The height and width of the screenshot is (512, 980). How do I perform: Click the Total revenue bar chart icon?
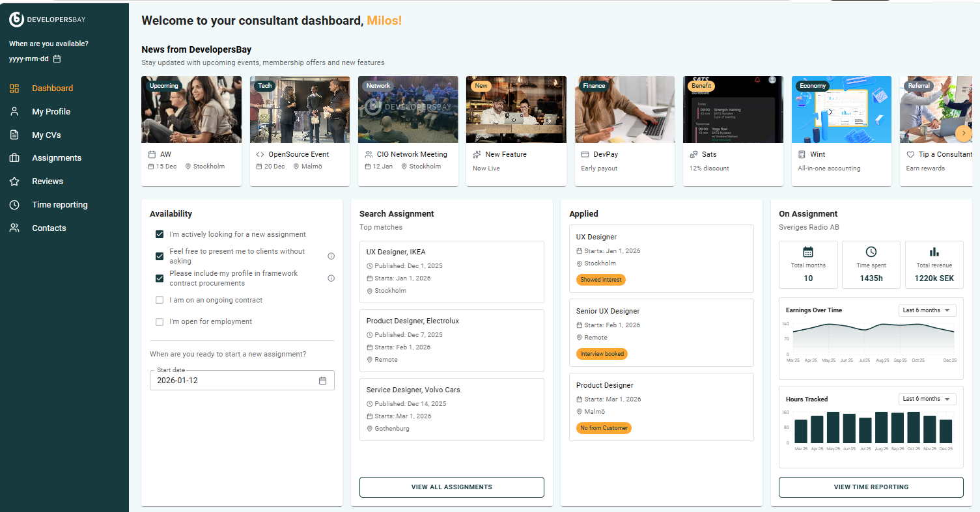934,252
